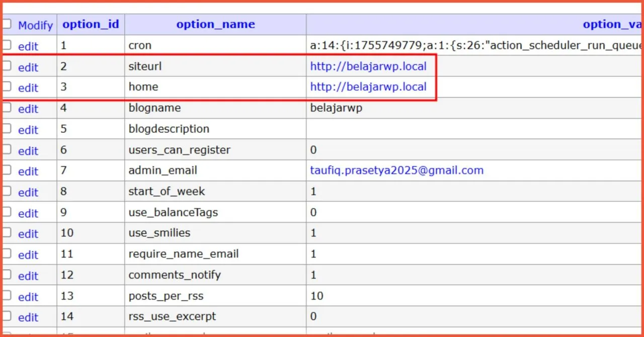Click edit on the users_can_register row
Image resolution: width=644 pixels, height=337 pixels.
[x=28, y=151]
